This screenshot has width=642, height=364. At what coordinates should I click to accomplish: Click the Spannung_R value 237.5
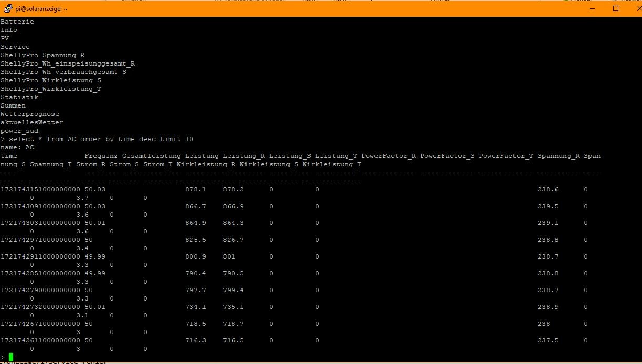[x=548, y=340]
